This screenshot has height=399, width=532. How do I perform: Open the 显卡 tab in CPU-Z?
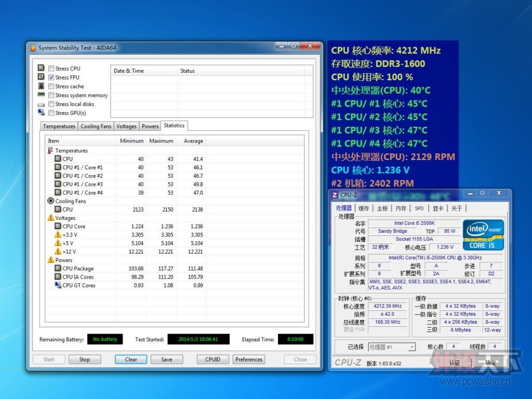click(x=438, y=208)
